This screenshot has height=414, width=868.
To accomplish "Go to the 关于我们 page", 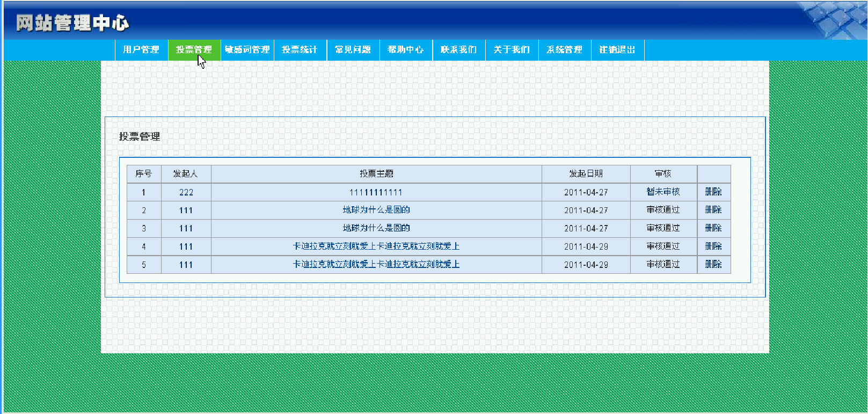I will click(x=512, y=50).
